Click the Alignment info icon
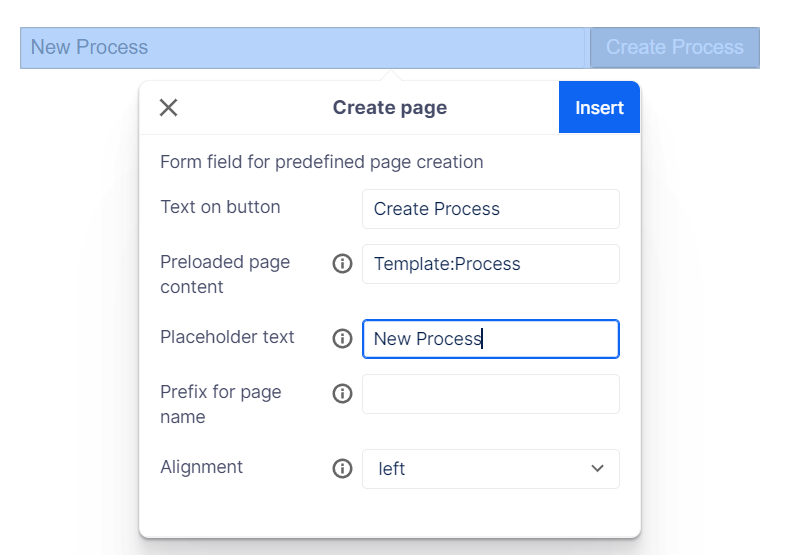The height and width of the screenshot is (555, 789). pos(342,469)
